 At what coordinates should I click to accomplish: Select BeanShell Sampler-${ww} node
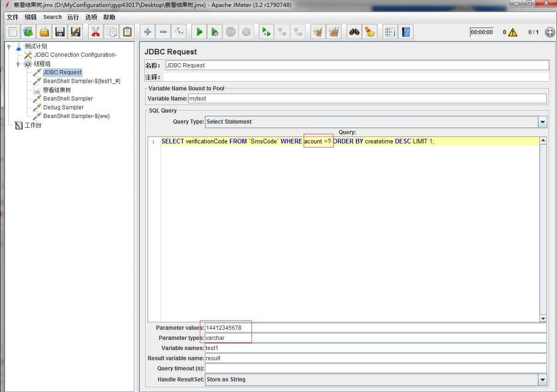coord(77,116)
